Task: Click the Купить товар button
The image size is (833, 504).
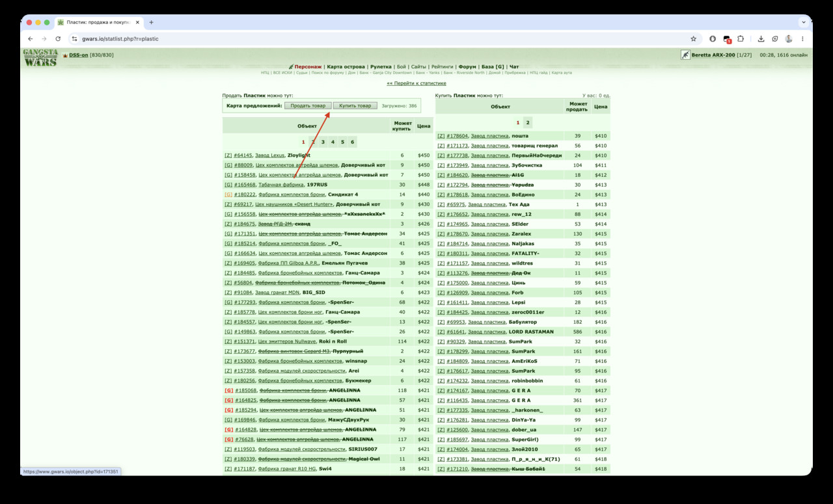Action: 355,105
